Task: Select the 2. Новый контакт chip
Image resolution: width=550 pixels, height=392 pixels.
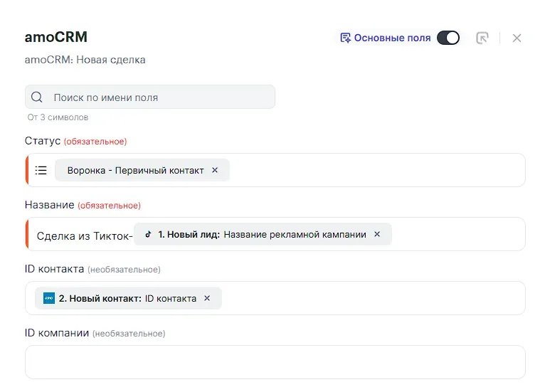Action: (128, 298)
